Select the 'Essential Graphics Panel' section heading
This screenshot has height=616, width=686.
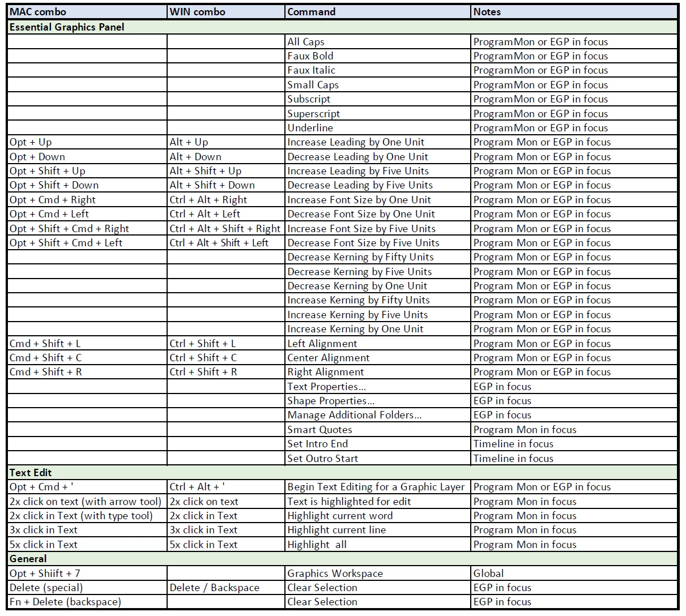coord(343,27)
